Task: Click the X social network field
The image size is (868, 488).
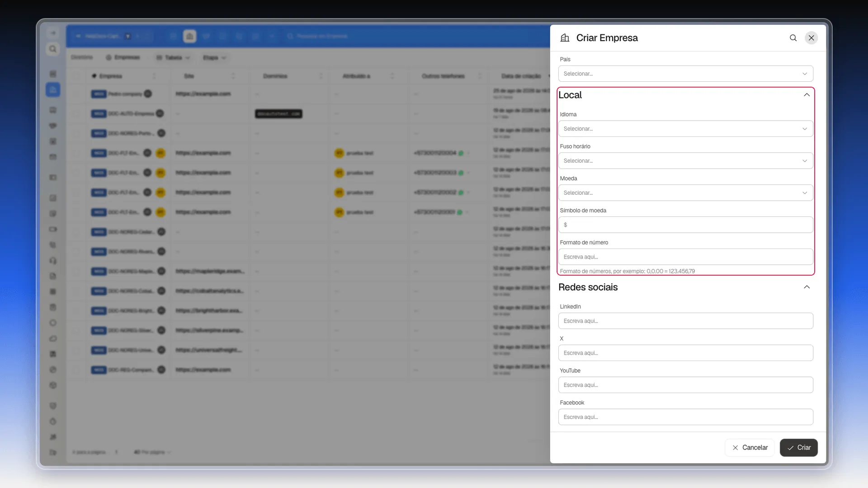Action: [685, 353]
